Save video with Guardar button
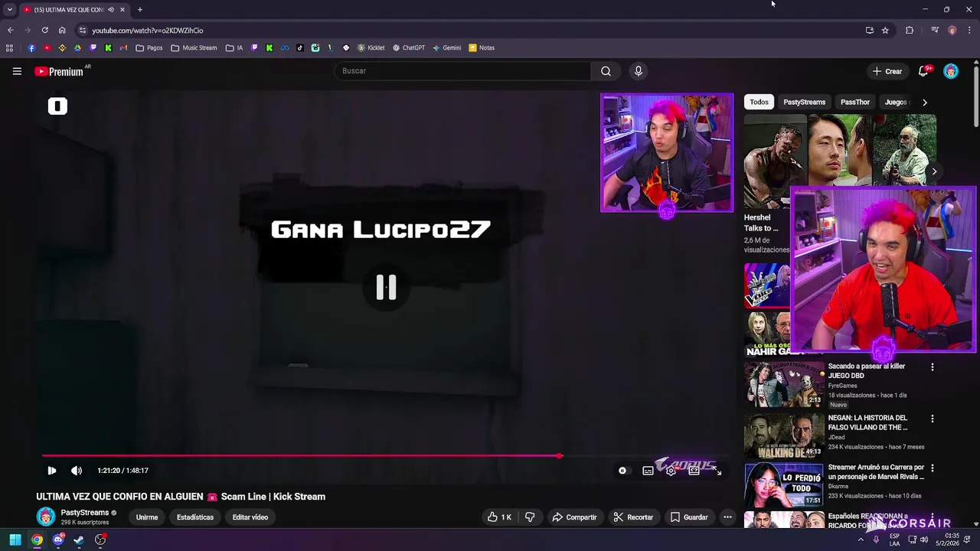 click(689, 517)
